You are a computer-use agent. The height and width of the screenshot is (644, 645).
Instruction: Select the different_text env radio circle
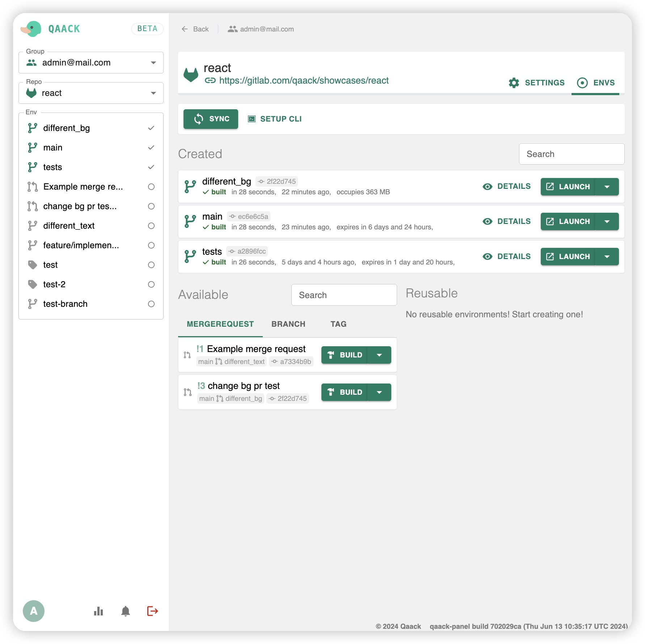(151, 226)
